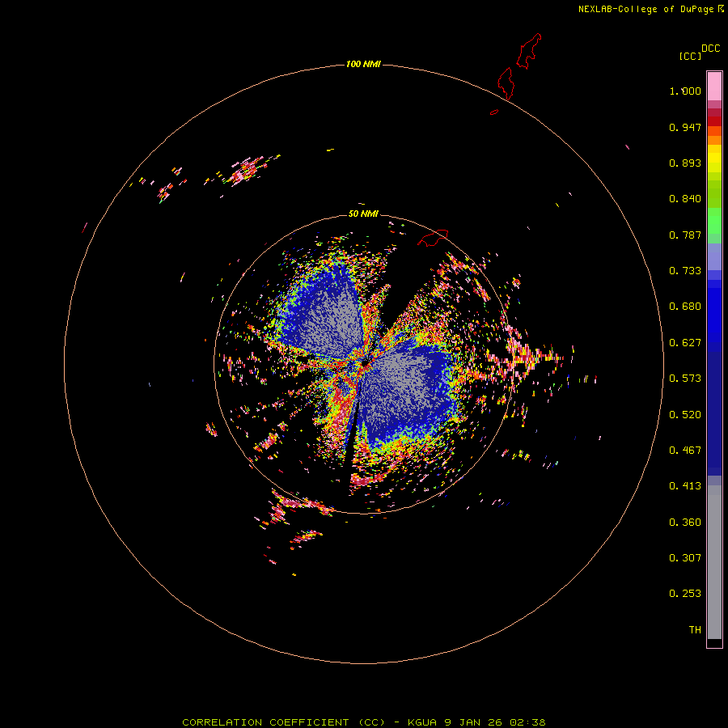This screenshot has width=728, height=728.
Task: Click the Correlation Coefficient KGUA caption text
Action: point(363,722)
